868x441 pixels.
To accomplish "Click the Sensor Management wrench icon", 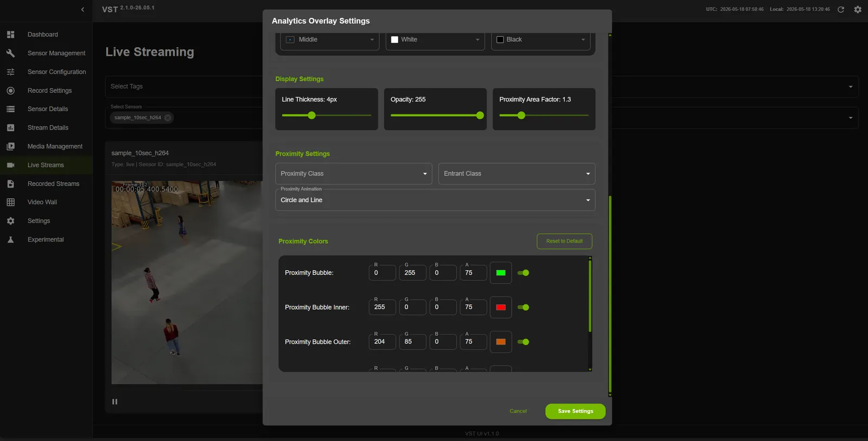I will click(10, 53).
